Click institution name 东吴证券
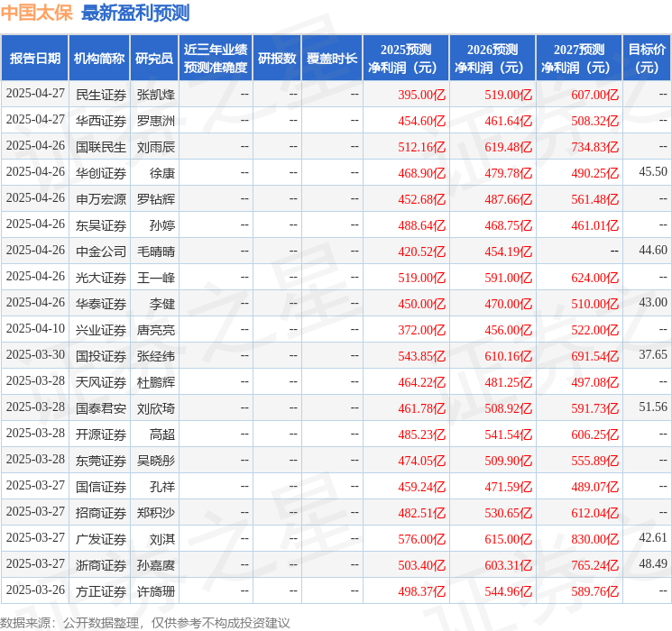Viewport: 672px width, 631px height. point(101,225)
